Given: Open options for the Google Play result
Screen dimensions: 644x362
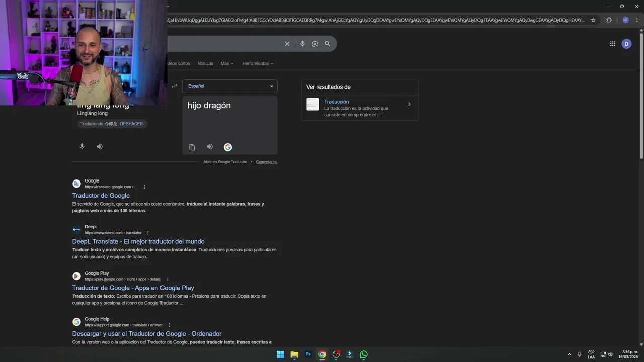Looking at the screenshot, I should 168,279.
